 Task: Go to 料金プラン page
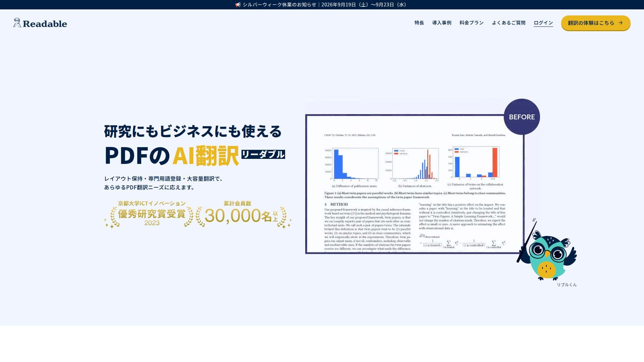(472, 23)
